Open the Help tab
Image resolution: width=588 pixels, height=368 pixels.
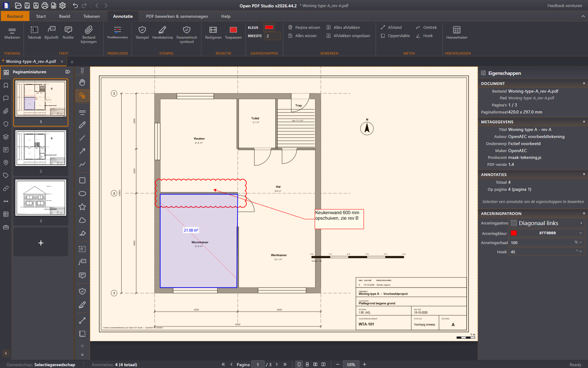(226, 16)
